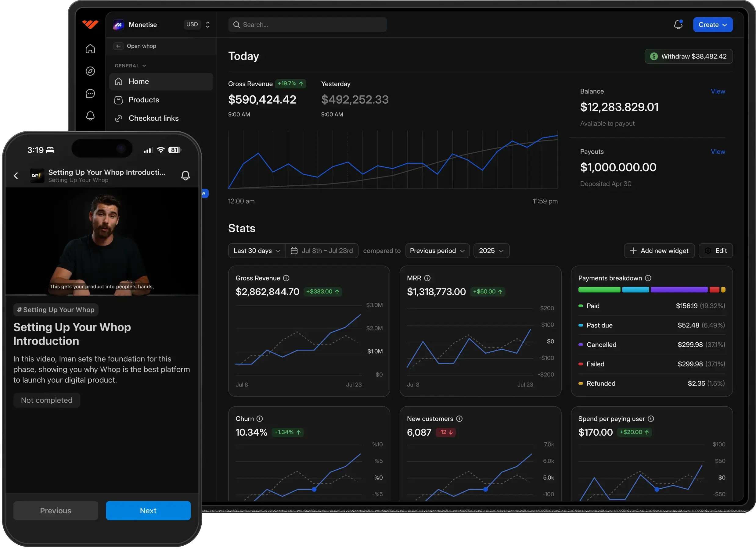
Task: Open the compass explore icon in the sidebar
Action: click(90, 71)
